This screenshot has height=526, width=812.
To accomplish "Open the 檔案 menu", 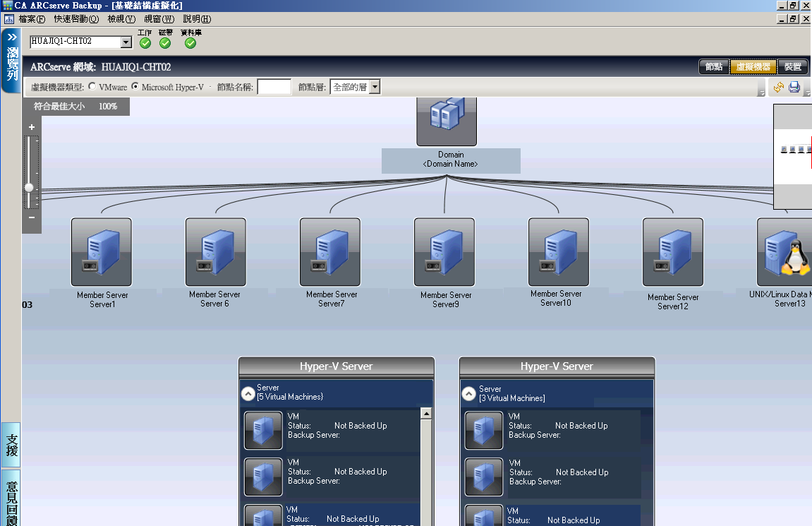I will pos(31,19).
